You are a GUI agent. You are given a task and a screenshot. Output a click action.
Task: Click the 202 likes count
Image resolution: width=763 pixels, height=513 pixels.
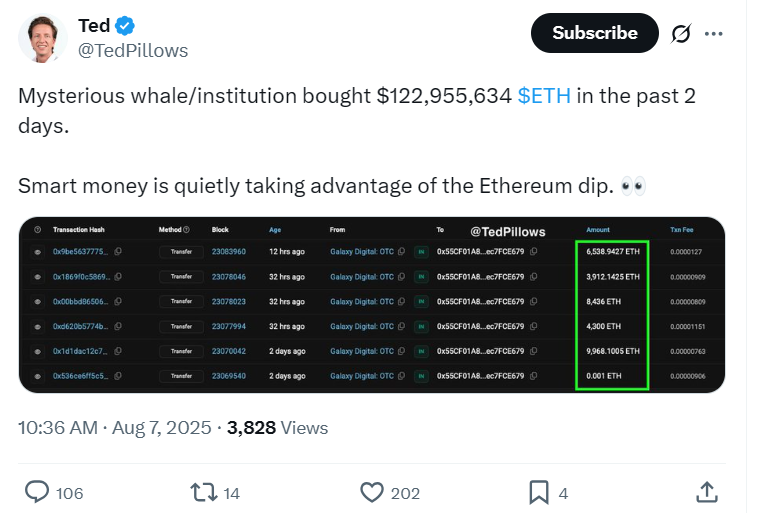pos(405,493)
